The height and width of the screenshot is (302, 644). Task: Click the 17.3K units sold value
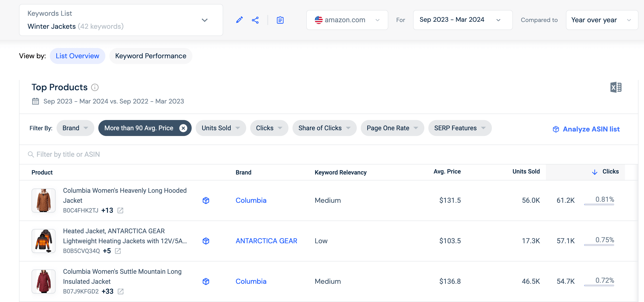click(x=531, y=241)
